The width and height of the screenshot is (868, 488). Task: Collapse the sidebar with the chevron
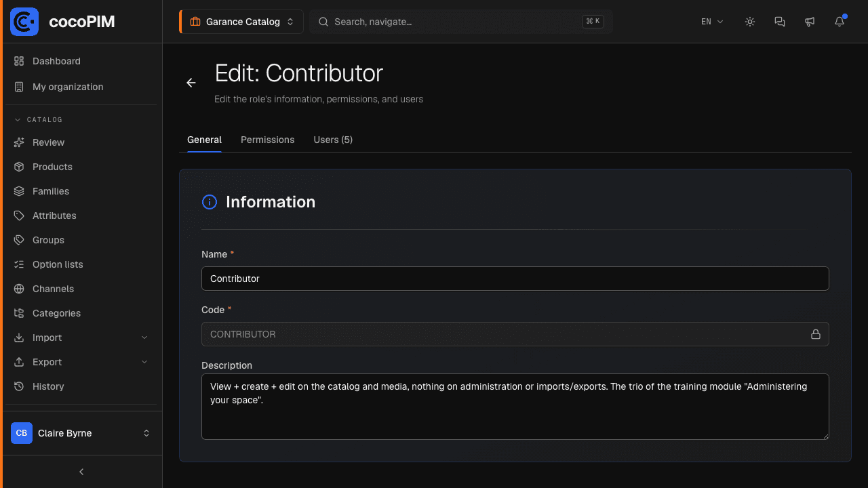81,472
